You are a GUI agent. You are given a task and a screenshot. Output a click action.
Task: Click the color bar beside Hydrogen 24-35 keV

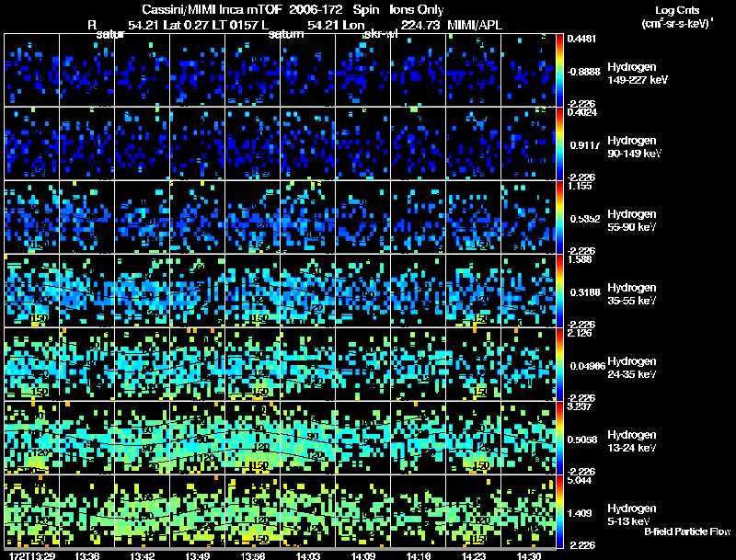click(x=559, y=365)
